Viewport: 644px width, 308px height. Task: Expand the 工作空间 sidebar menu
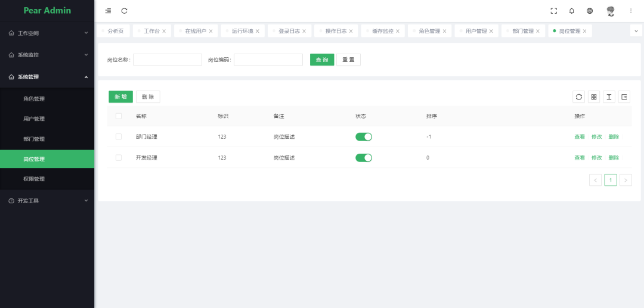(x=47, y=33)
